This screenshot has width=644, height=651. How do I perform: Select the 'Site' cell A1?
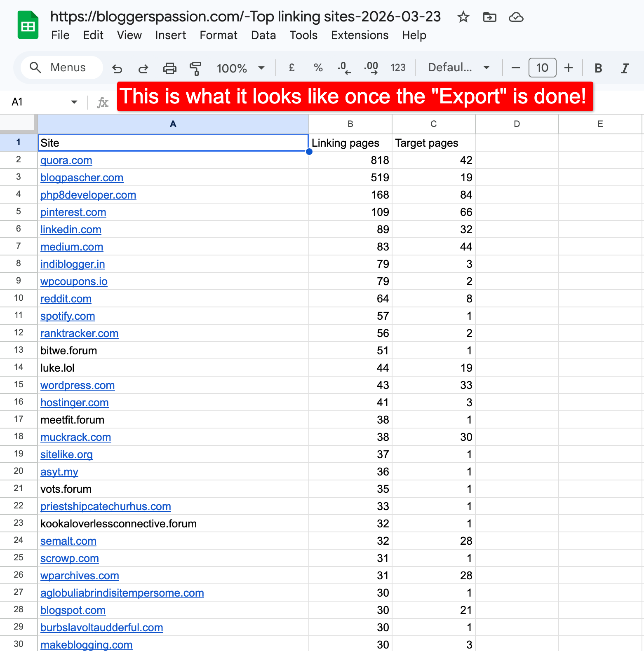(x=173, y=143)
